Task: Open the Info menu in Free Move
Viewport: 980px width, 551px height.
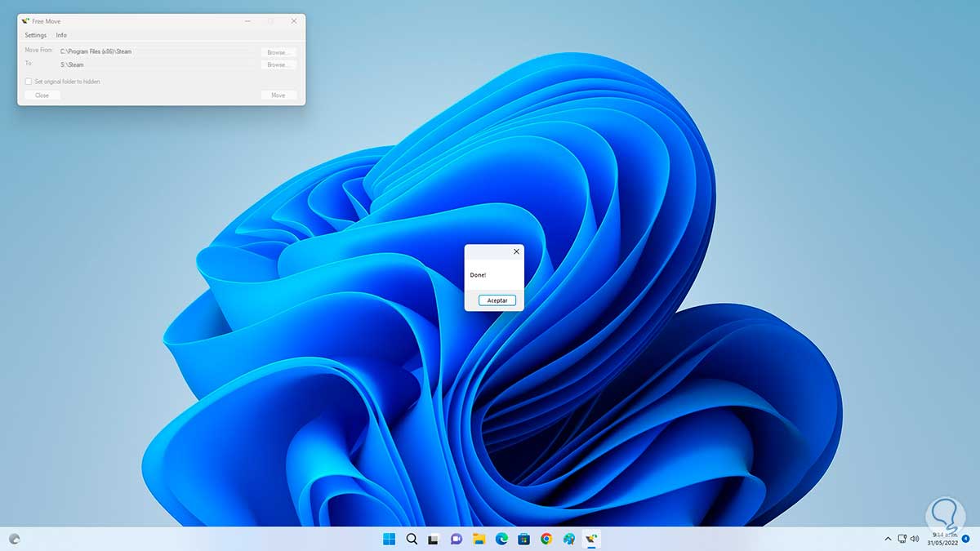Action: pos(61,35)
